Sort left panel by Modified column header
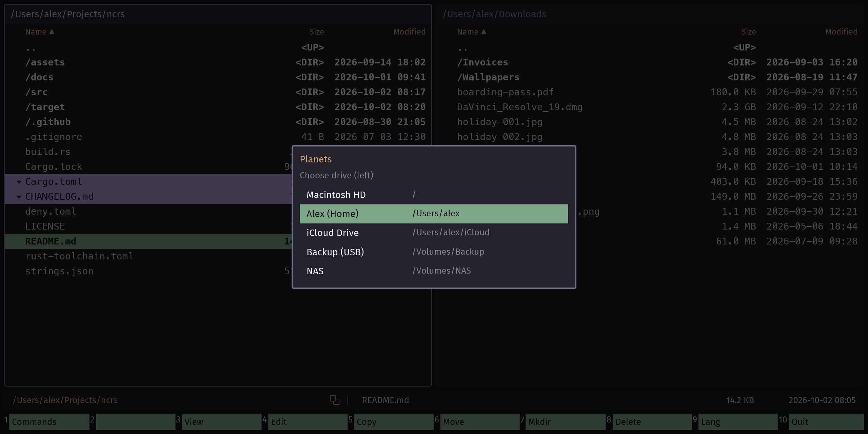 click(409, 32)
